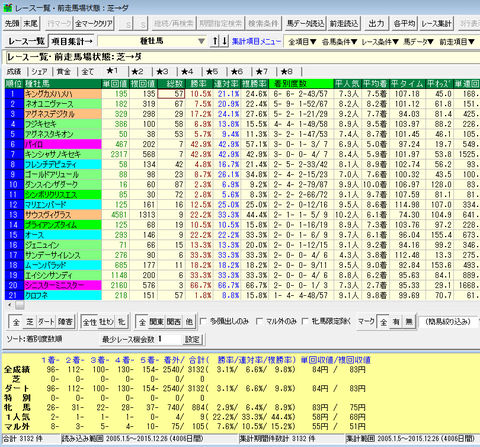
Task: Click the 集計項目メニュー link
Action: 256,42
